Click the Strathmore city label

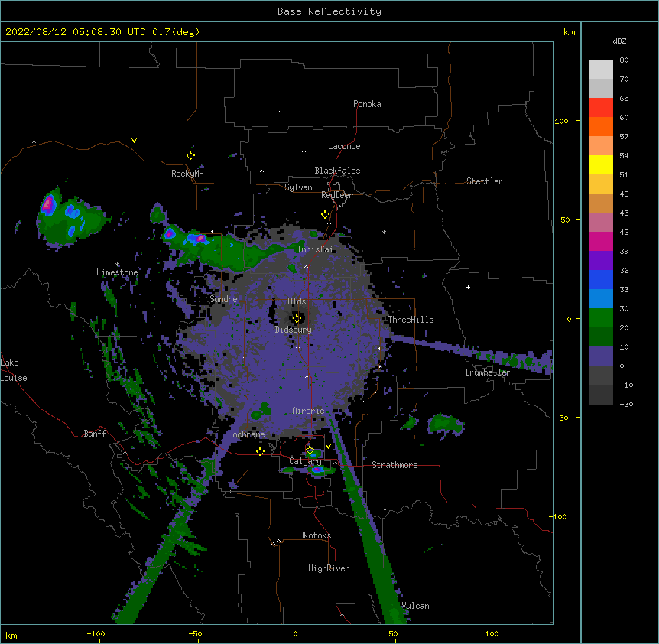[x=394, y=465]
